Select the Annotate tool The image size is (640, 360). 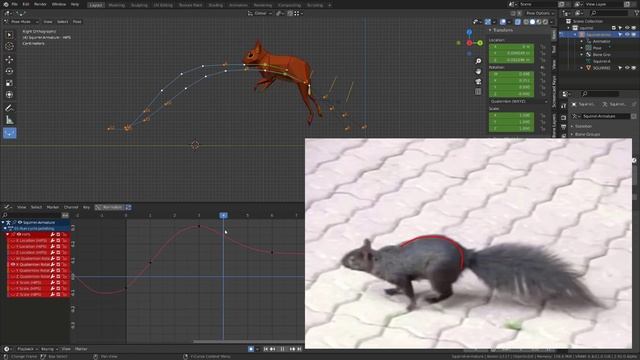click(9, 108)
